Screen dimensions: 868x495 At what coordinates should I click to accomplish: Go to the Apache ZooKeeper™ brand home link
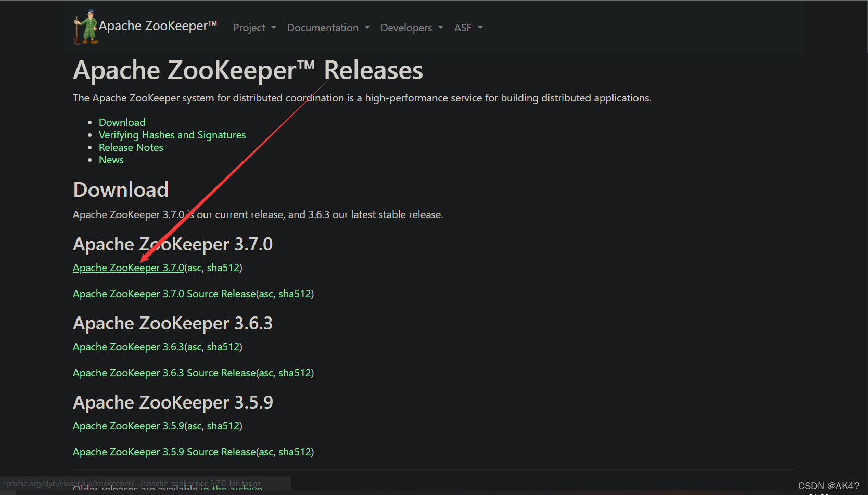pyautogui.click(x=158, y=26)
